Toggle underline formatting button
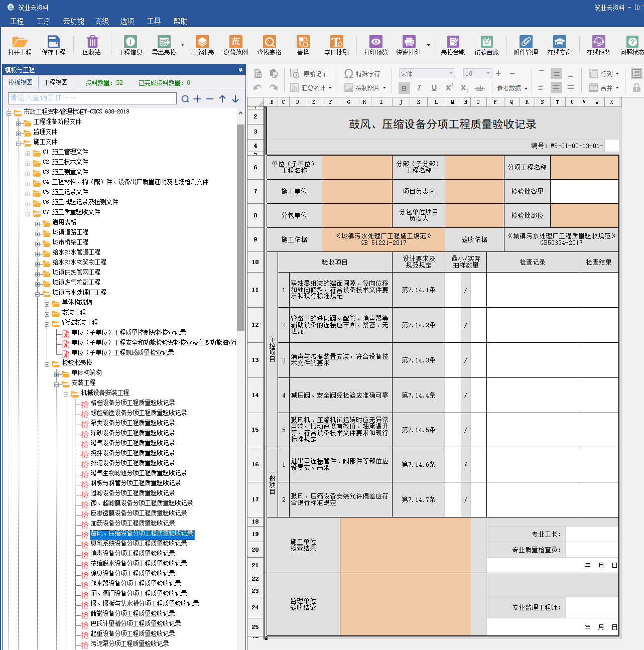 [x=434, y=88]
